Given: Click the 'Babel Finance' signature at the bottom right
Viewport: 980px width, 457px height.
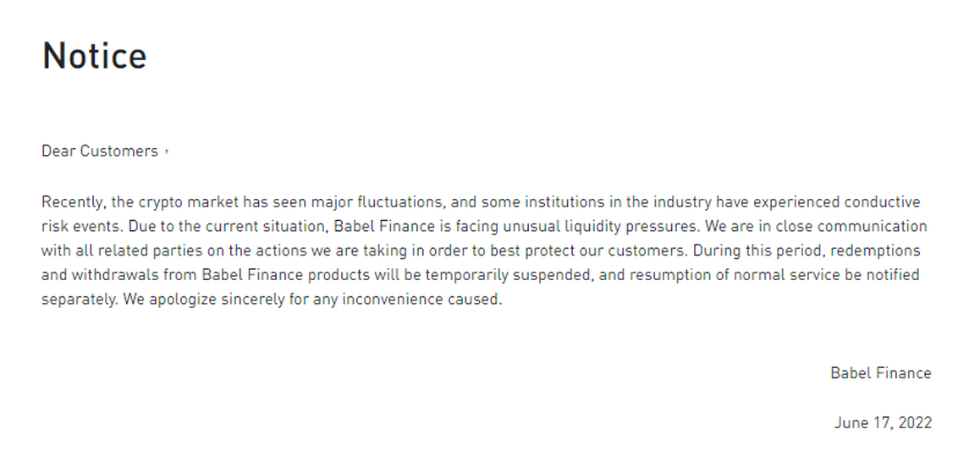Looking at the screenshot, I should tap(881, 373).
